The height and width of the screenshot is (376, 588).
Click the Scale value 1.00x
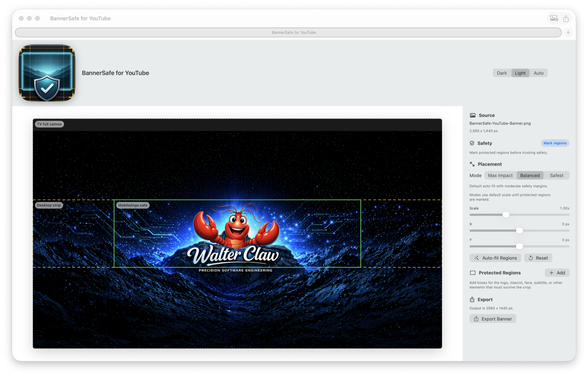coord(564,208)
